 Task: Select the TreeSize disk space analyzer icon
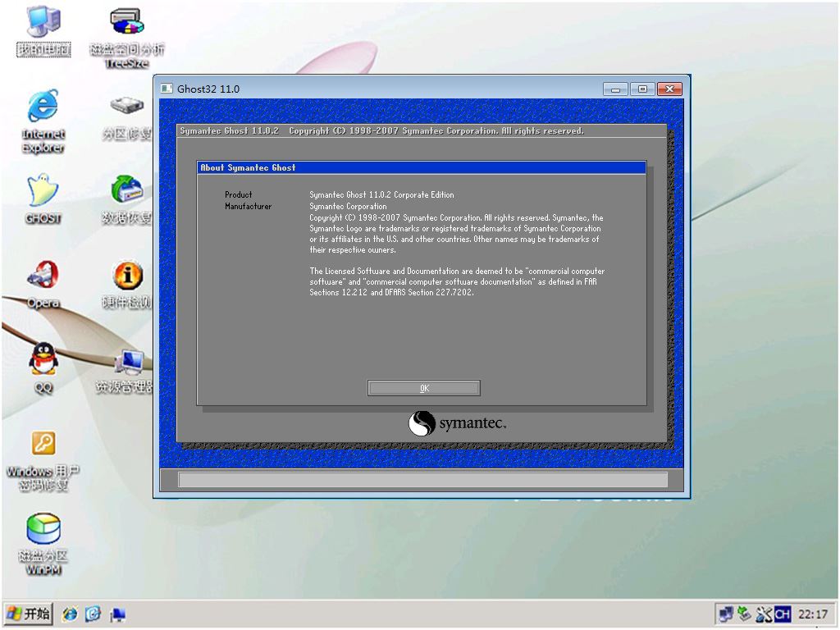point(127,38)
